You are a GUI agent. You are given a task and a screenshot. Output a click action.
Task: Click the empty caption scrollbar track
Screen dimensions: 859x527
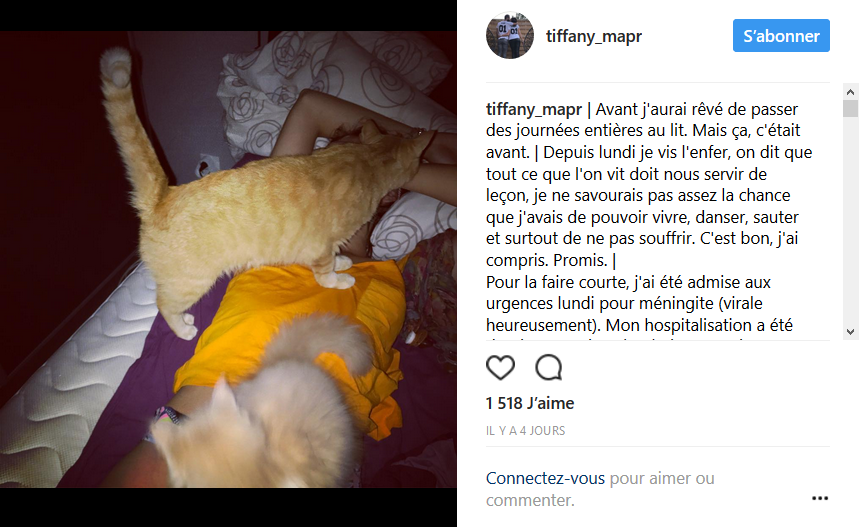(x=850, y=220)
